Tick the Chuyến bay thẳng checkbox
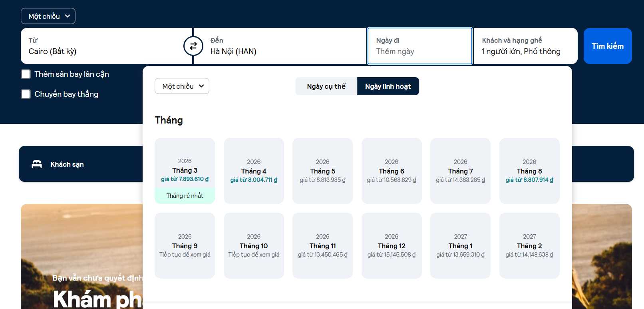This screenshot has height=309, width=644. coord(26,94)
